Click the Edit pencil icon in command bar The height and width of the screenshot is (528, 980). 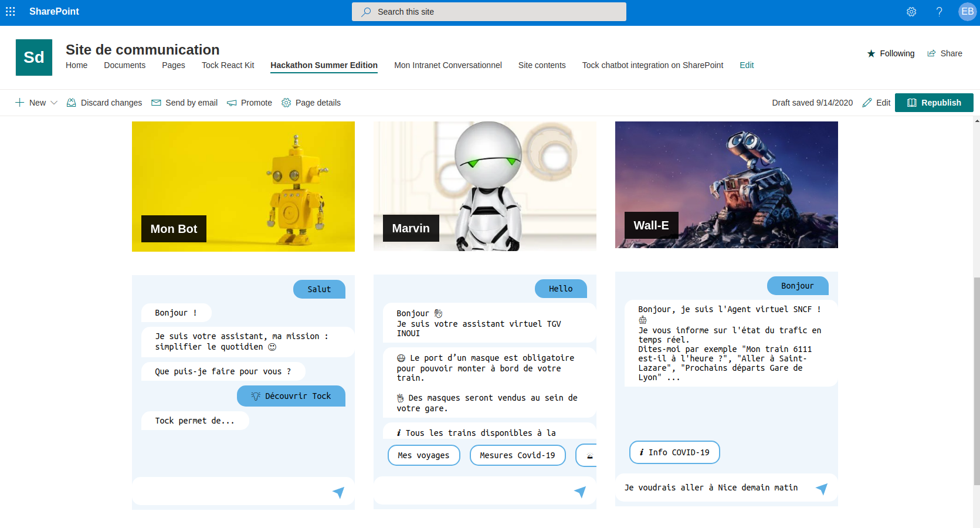(x=867, y=103)
